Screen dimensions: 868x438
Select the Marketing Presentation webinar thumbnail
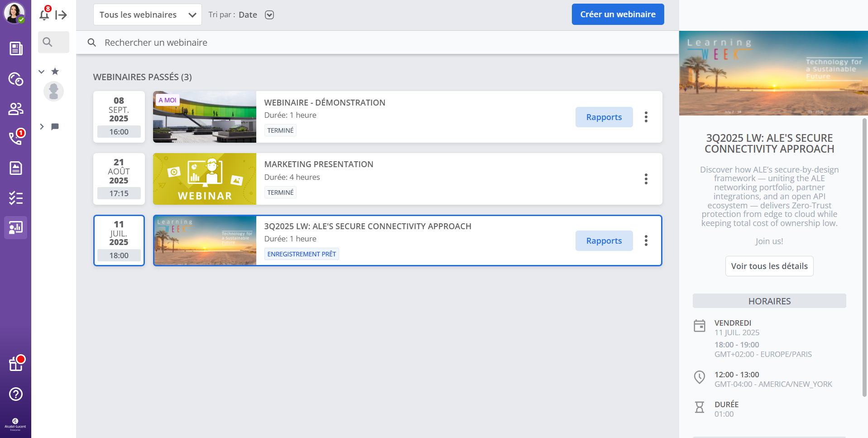[x=205, y=179]
